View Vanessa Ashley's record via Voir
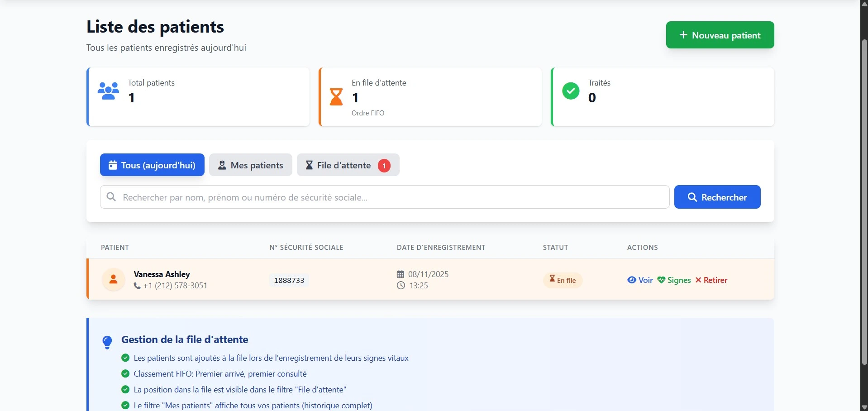The height and width of the screenshot is (411, 868). [x=640, y=280]
